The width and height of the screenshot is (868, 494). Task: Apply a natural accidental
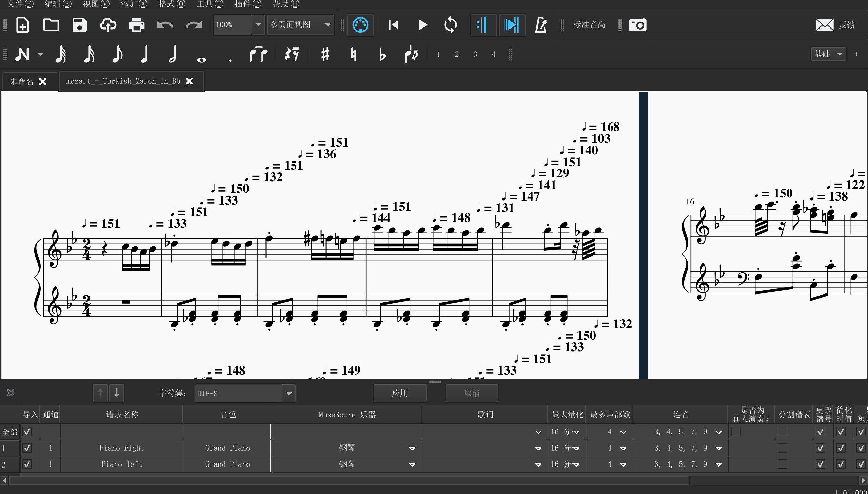pos(354,54)
